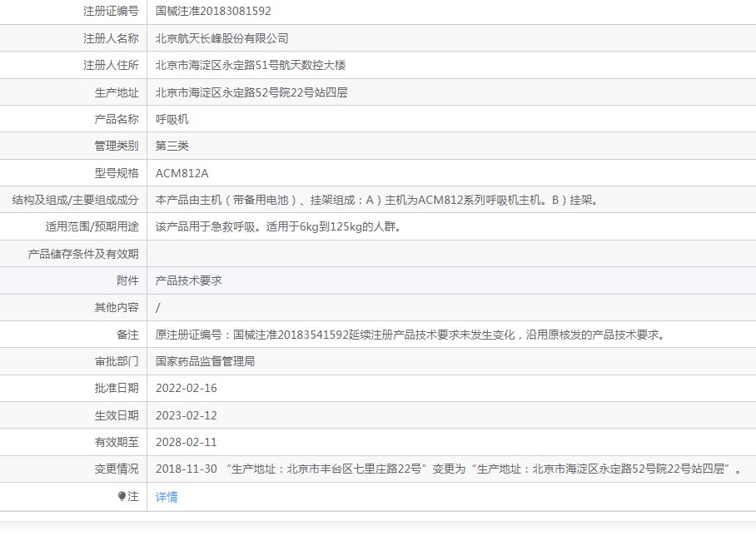Click the 产品名称 label

click(x=117, y=119)
